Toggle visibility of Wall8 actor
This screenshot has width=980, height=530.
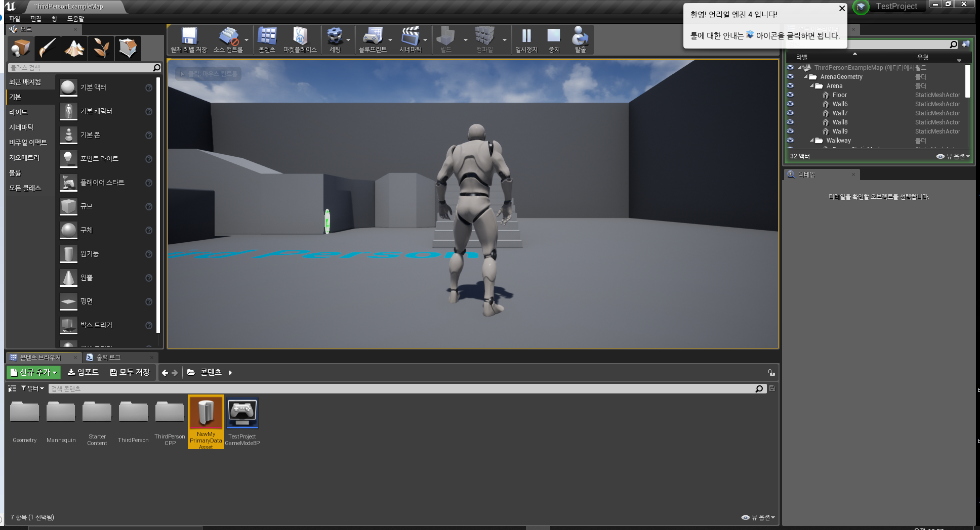(x=790, y=122)
